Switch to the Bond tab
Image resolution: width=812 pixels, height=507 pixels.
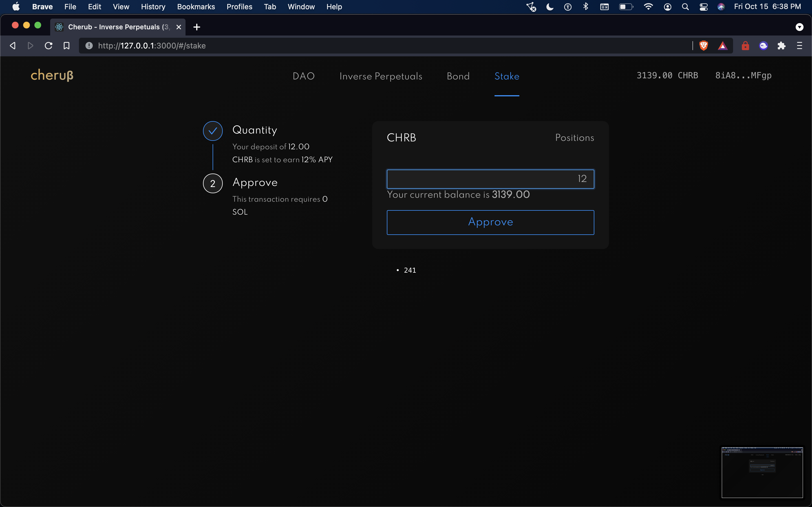coord(458,76)
